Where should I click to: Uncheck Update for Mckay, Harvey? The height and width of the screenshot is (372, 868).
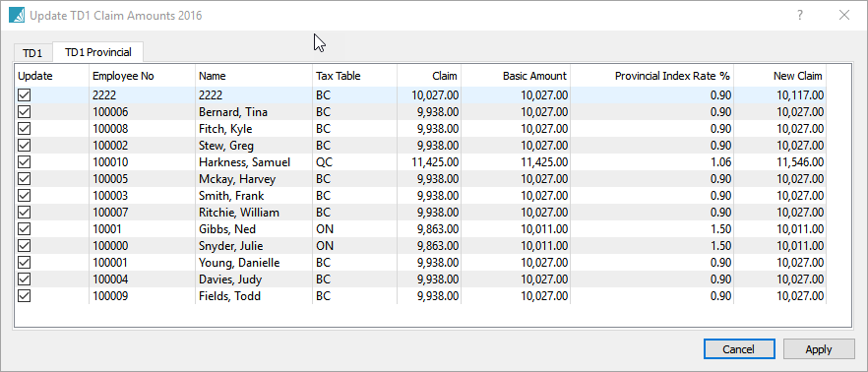coord(25,179)
